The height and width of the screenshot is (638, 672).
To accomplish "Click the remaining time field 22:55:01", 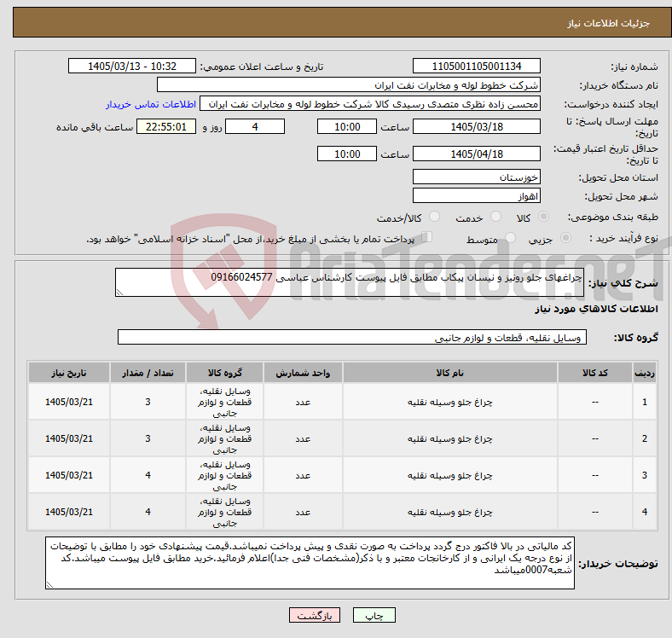I will (166, 126).
